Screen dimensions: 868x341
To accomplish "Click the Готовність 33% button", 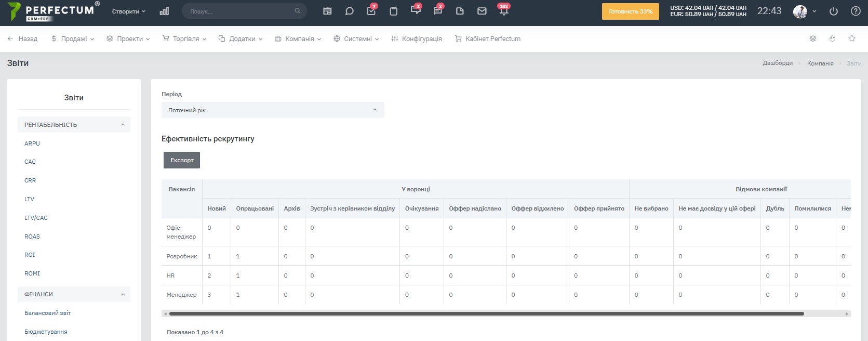I will point(631,11).
